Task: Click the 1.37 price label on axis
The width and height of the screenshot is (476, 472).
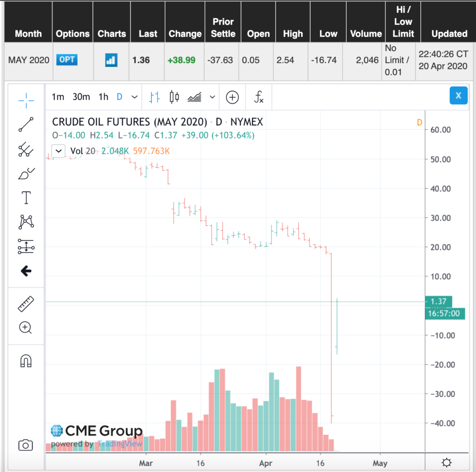Action: click(x=438, y=302)
